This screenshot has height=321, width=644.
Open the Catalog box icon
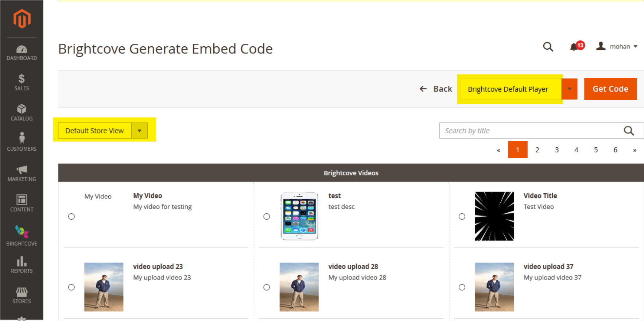22,109
